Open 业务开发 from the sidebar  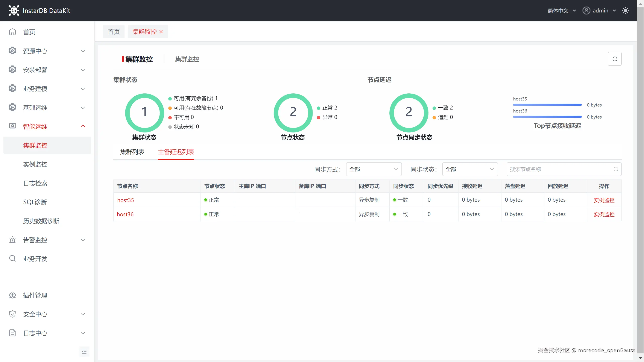(x=35, y=259)
